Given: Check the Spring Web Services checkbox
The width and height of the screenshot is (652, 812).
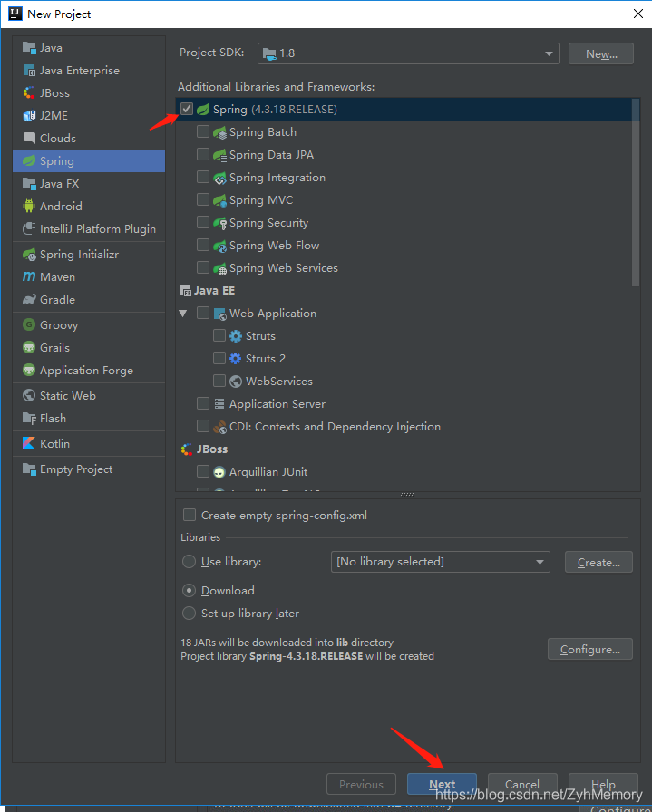Looking at the screenshot, I should pyautogui.click(x=203, y=267).
